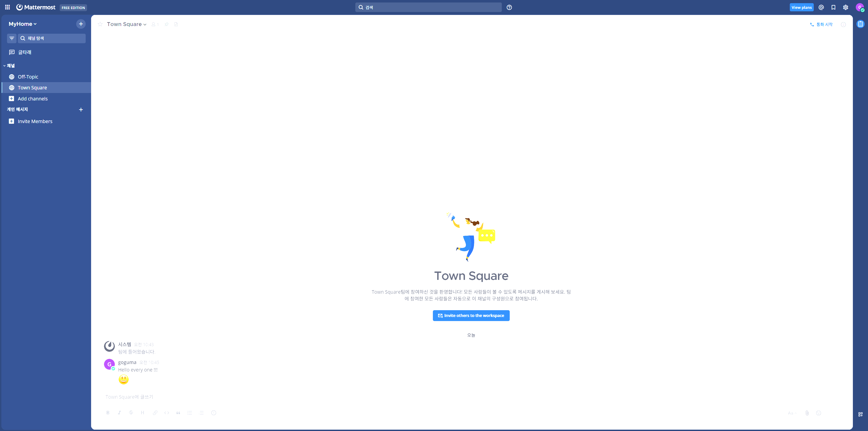Open the emoji picker in the composer
This screenshot has width=868, height=431.
pos(818,413)
